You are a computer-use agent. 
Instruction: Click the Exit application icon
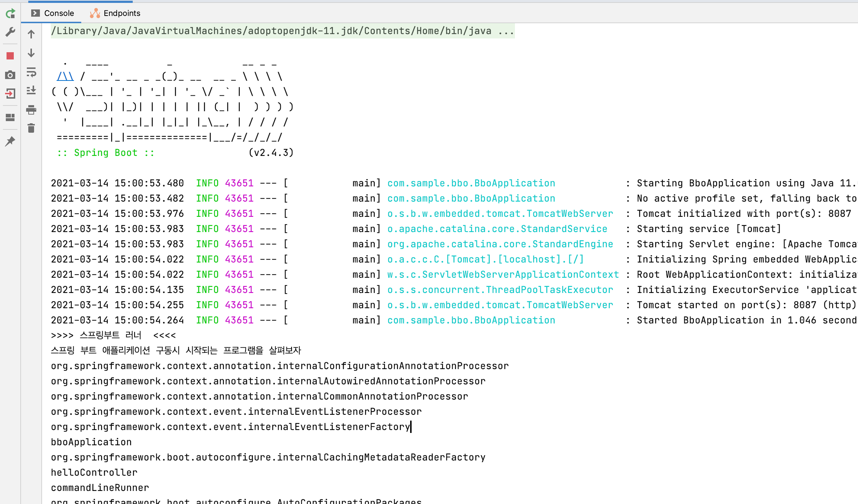(x=10, y=94)
